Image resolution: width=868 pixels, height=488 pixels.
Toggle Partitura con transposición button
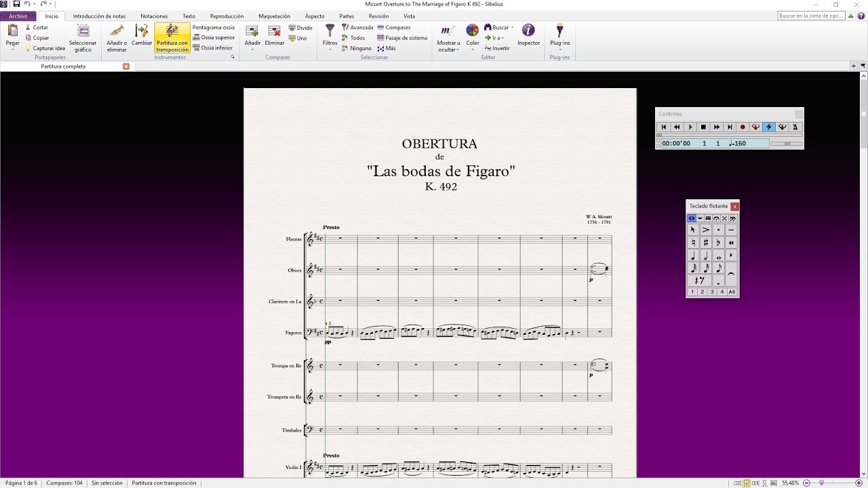[x=172, y=38]
